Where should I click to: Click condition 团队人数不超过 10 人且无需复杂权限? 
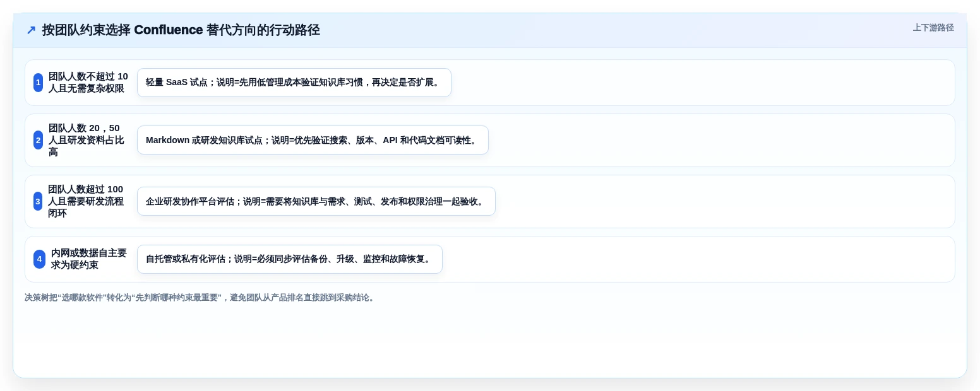click(x=88, y=83)
